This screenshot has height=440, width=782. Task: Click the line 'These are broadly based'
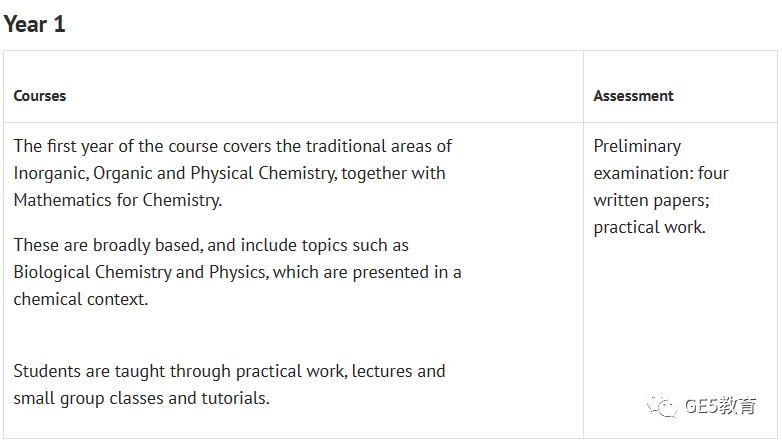point(211,245)
